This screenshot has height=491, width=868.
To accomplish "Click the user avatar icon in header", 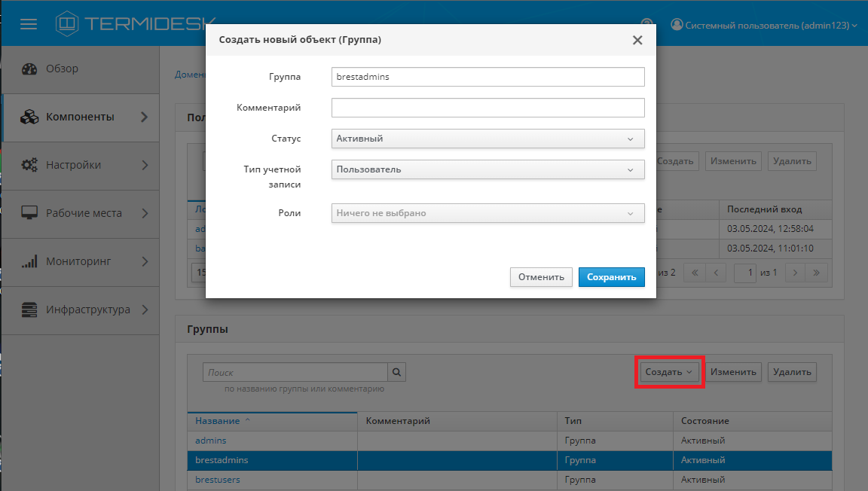I will point(677,24).
